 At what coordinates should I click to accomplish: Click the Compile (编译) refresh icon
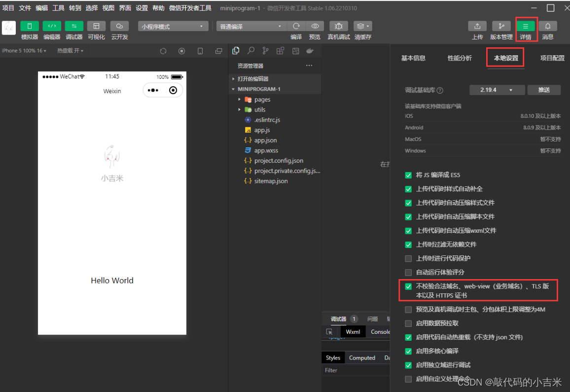296,26
